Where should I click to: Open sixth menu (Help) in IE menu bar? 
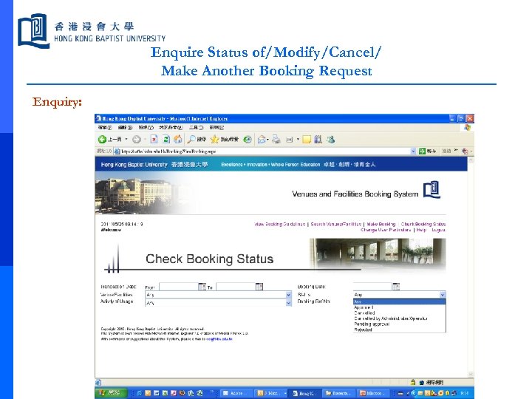point(216,128)
